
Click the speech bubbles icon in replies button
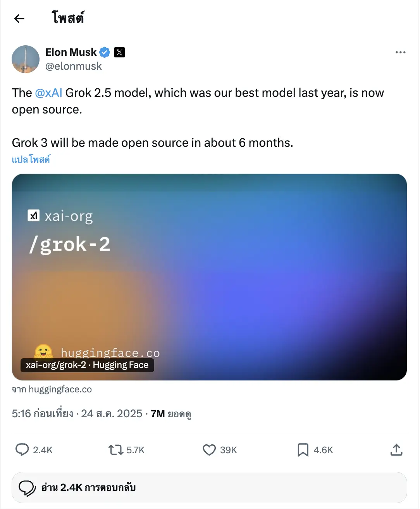click(x=27, y=488)
